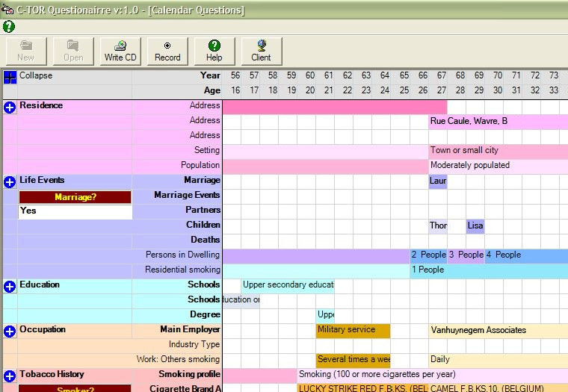This screenshot has width=568, height=392.
Task: Click the 3 People dwelling cell
Action: pyautogui.click(x=466, y=256)
